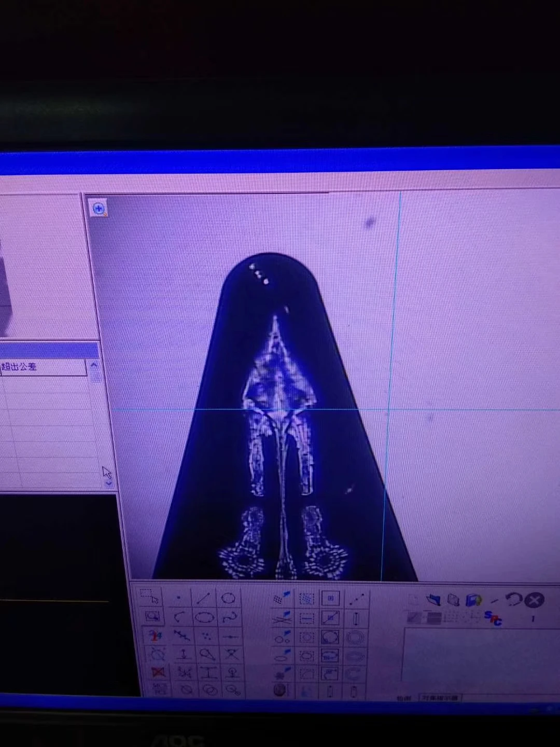
Task: Click the round gray X cancel icon
Action: (534, 600)
